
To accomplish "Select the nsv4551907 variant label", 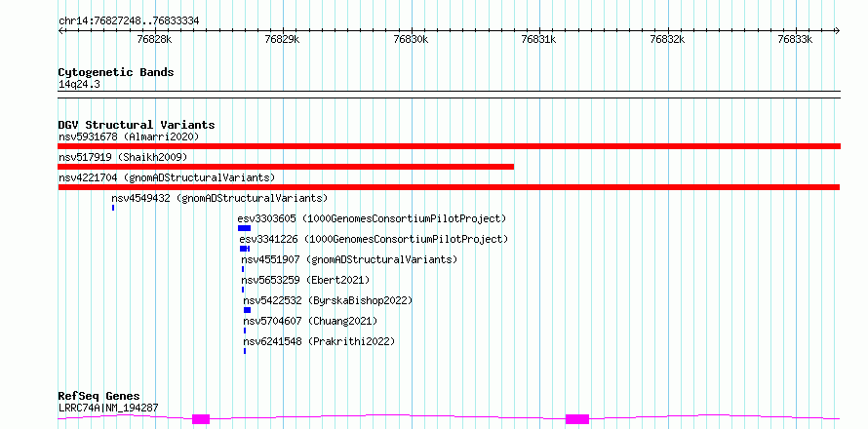I will click(x=349, y=259).
